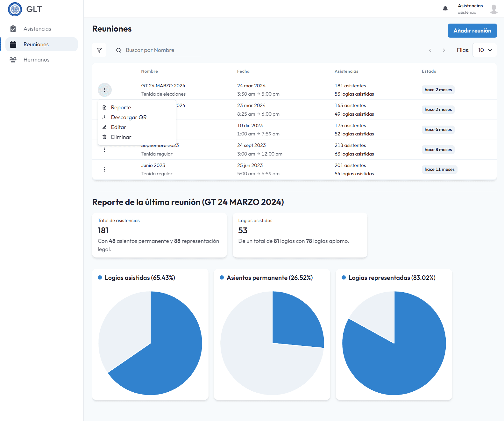Click the Añadir reunión button

472,31
